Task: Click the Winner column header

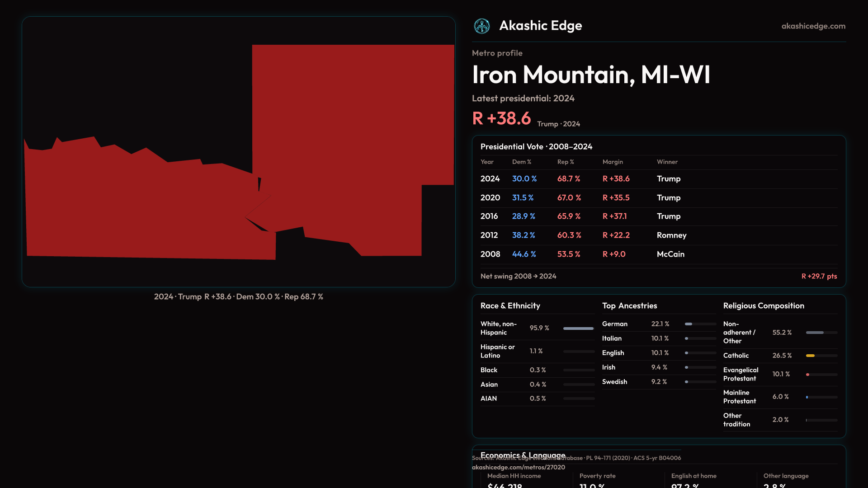Action: click(x=667, y=162)
